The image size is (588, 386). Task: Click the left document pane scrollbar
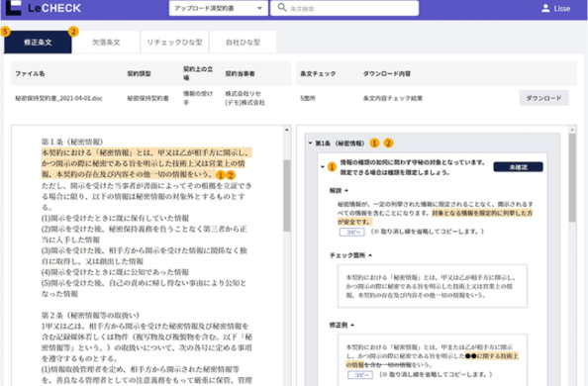[x=287, y=195]
